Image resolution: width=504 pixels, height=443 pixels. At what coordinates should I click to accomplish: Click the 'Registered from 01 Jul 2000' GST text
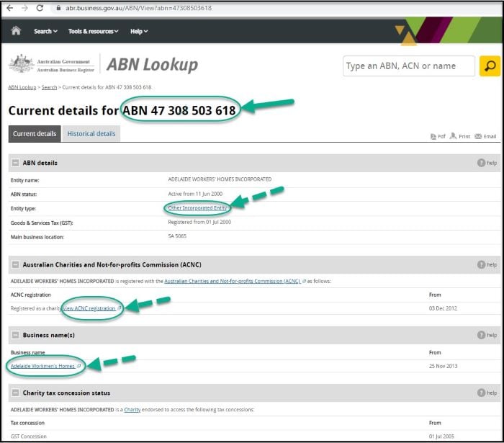(199, 222)
